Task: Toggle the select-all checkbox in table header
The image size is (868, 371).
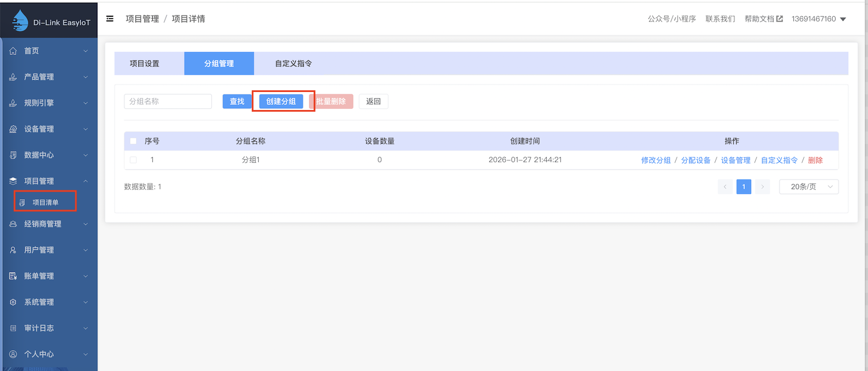Action: click(x=134, y=141)
